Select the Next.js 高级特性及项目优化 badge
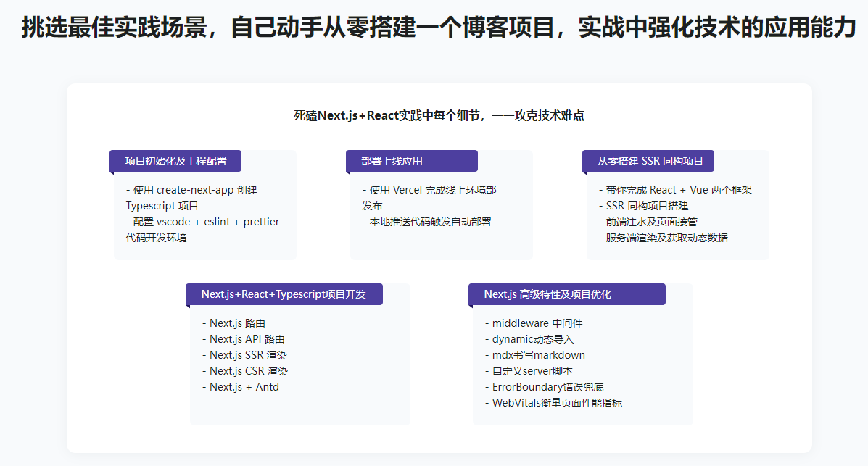868x466 pixels. (x=566, y=294)
